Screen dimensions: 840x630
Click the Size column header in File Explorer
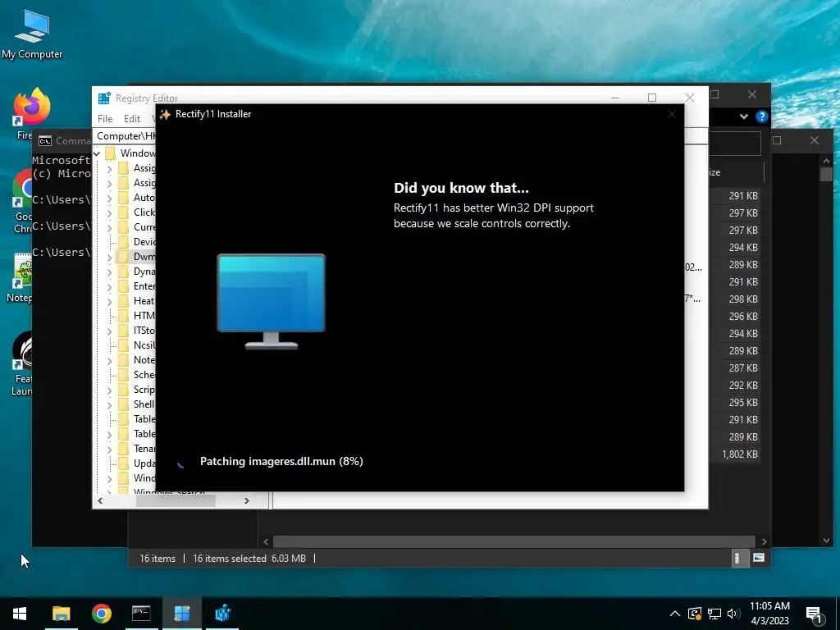pos(736,172)
